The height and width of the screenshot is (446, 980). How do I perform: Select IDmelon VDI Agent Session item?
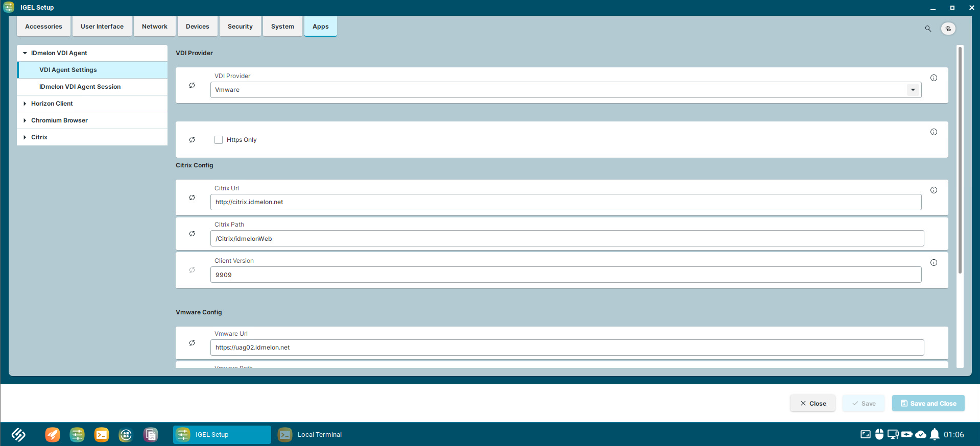(92, 87)
